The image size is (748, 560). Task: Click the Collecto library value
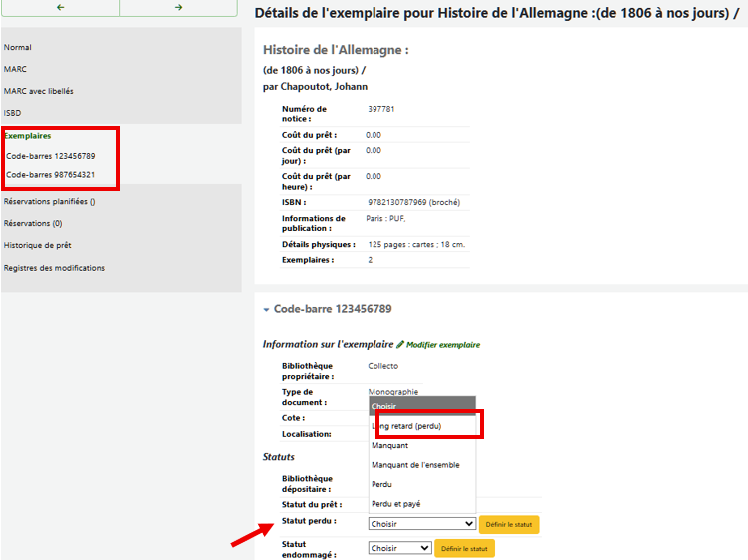(383, 366)
